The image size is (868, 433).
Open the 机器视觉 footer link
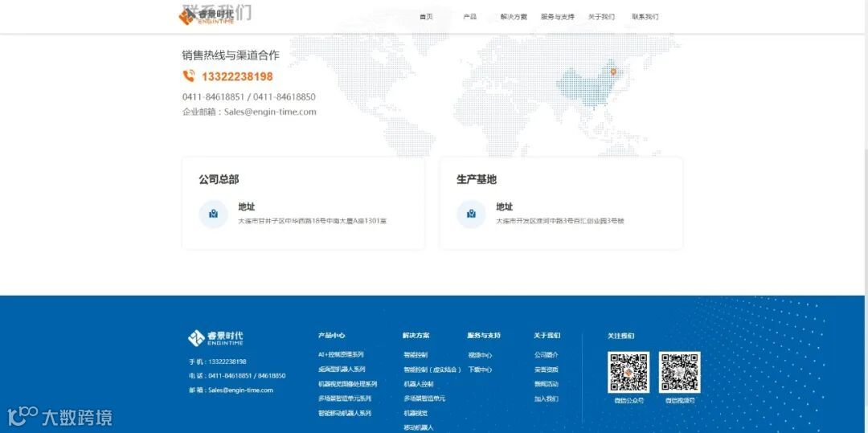[x=416, y=413]
